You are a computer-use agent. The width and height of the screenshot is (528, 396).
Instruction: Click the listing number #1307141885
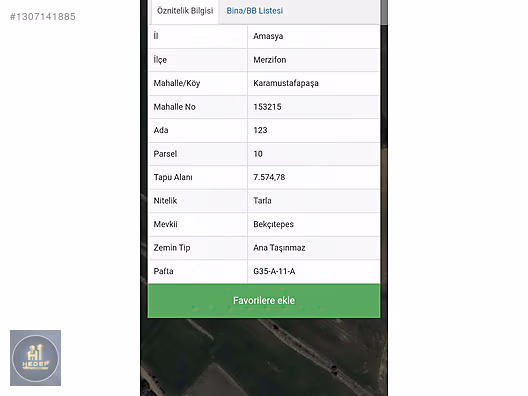tap(43, 16)
